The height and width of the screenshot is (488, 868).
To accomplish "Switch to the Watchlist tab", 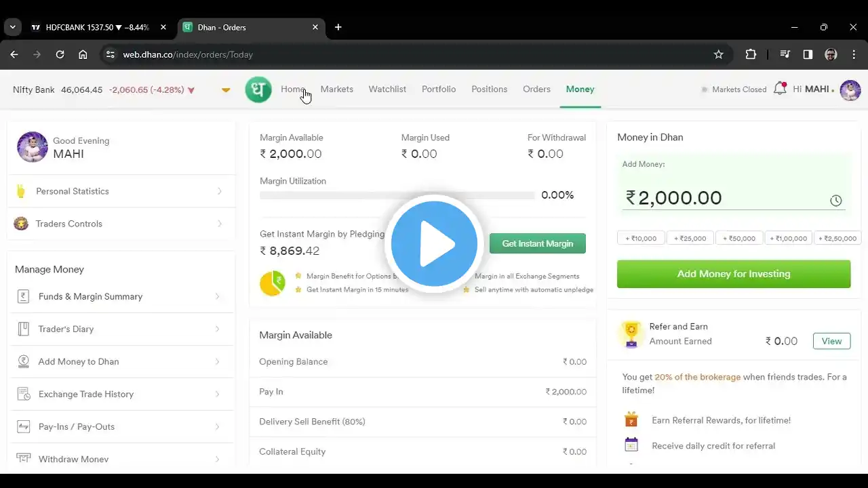I will click(387, 89).
